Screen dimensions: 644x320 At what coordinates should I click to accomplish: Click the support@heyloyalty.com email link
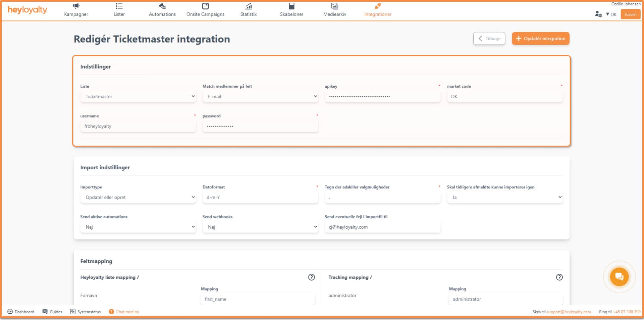569,312
